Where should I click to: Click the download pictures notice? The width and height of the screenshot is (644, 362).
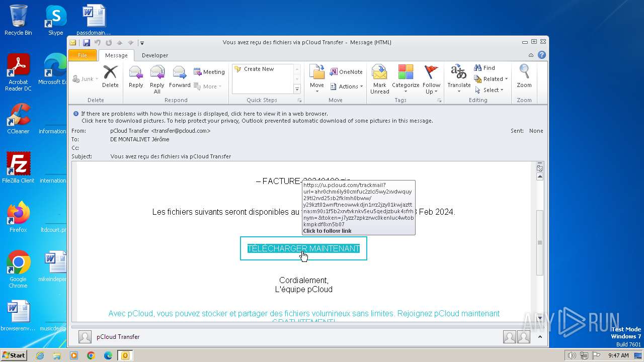(x=257, y=121)
